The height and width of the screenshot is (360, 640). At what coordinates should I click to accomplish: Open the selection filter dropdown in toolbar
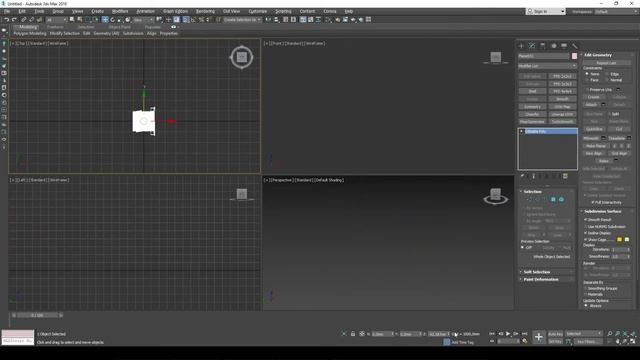pos(56,20)
